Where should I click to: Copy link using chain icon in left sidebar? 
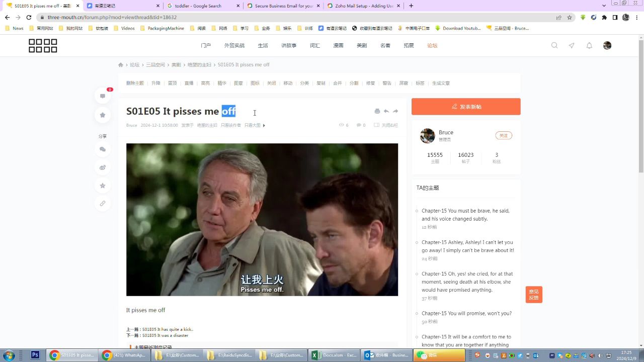[x=103, y=204]
